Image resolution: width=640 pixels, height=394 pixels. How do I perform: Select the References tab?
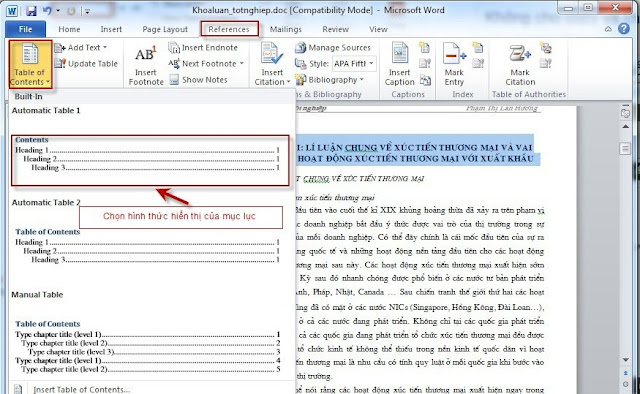[229, 29]
